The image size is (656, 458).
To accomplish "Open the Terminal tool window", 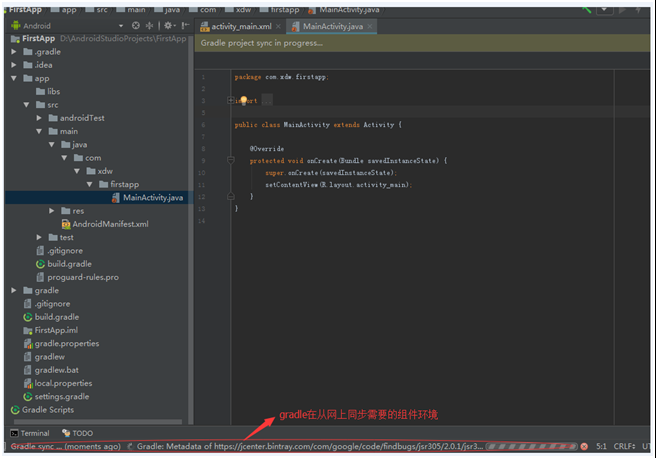I will point(30,433).
